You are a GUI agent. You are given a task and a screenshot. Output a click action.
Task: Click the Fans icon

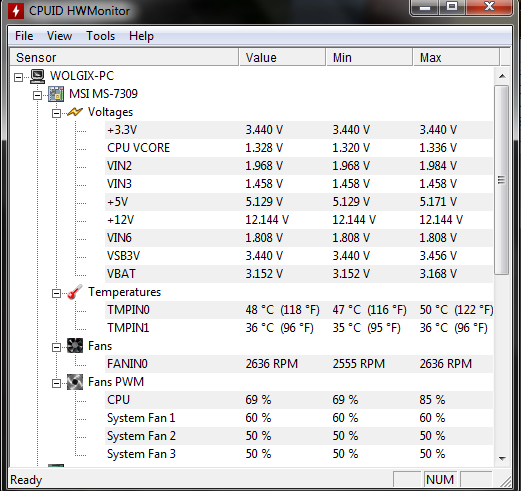point(75,346)
